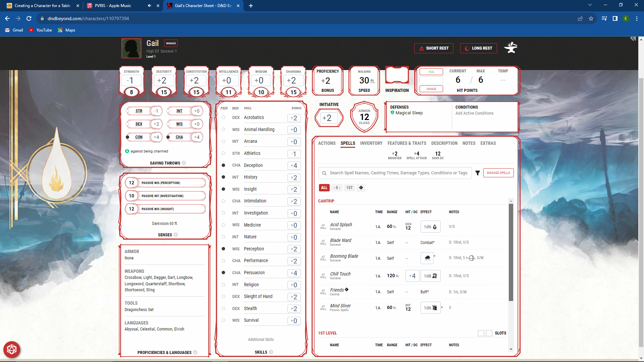Collapse the sheet with the double chevron arrow
This screenshot has width=644, height=362.
[633, 39]
